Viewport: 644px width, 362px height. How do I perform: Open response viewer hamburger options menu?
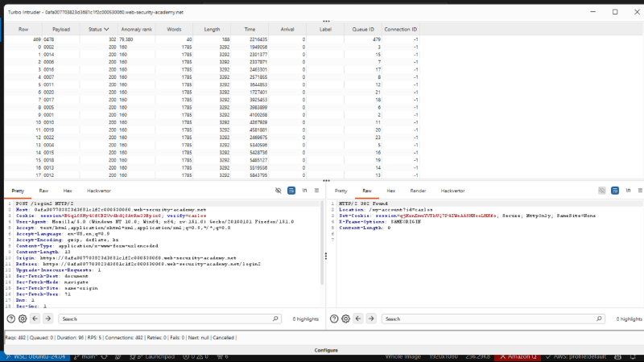[640, 191]
